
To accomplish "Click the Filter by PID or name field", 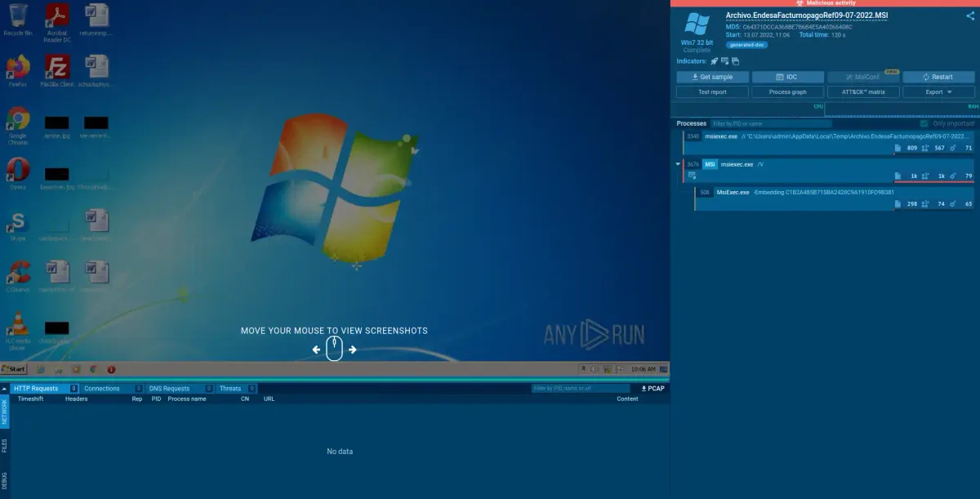I will [x=771, y=123].
